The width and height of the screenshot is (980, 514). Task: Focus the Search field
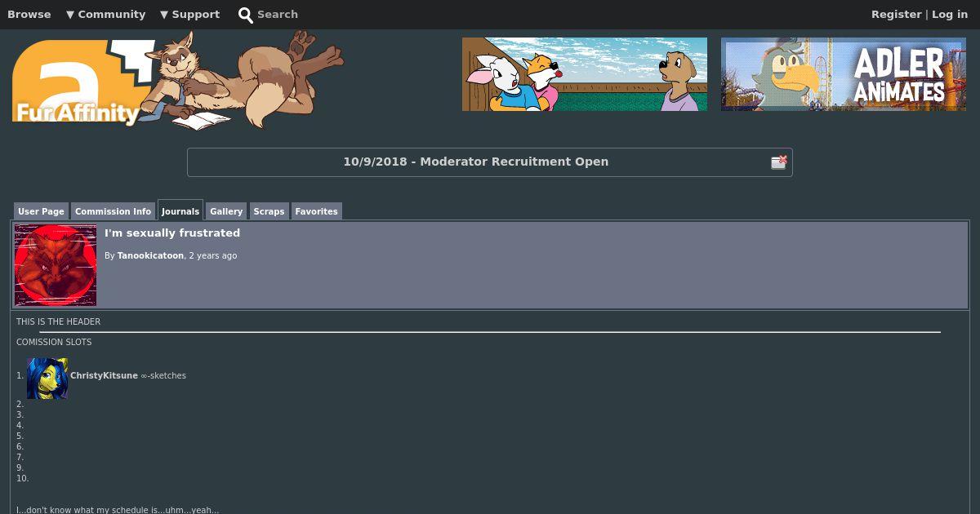(x=278, y=14)
